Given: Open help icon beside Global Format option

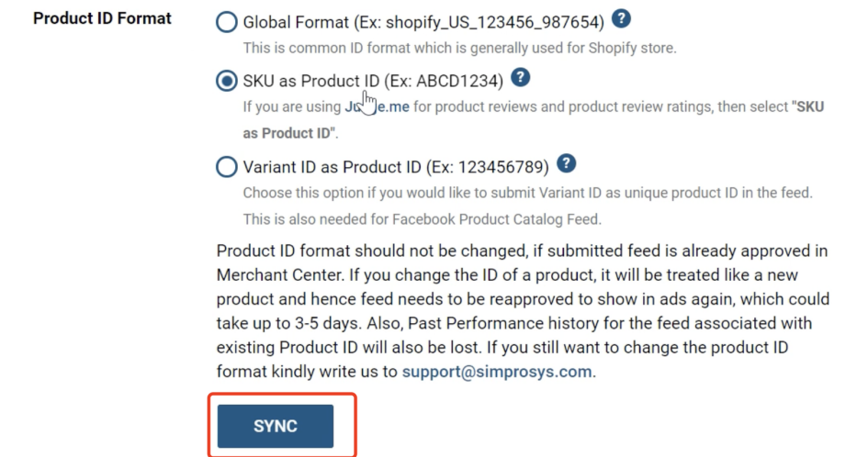Looking at the screenshot, I should 622,20.
